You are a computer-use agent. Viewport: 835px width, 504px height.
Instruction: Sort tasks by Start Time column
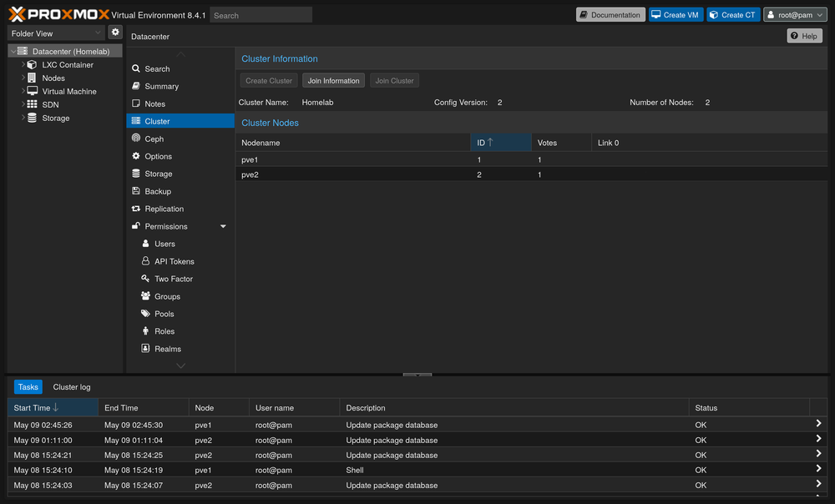tap(53, 408)
